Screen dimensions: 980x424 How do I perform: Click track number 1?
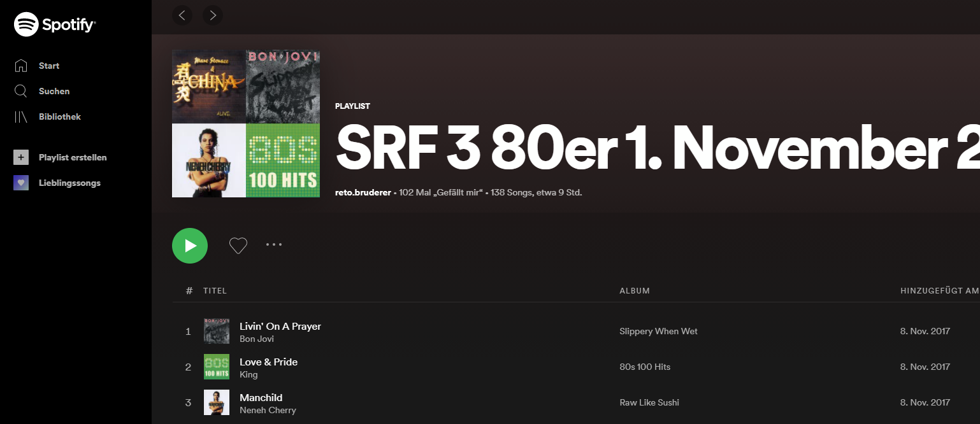tap(188, 331)
